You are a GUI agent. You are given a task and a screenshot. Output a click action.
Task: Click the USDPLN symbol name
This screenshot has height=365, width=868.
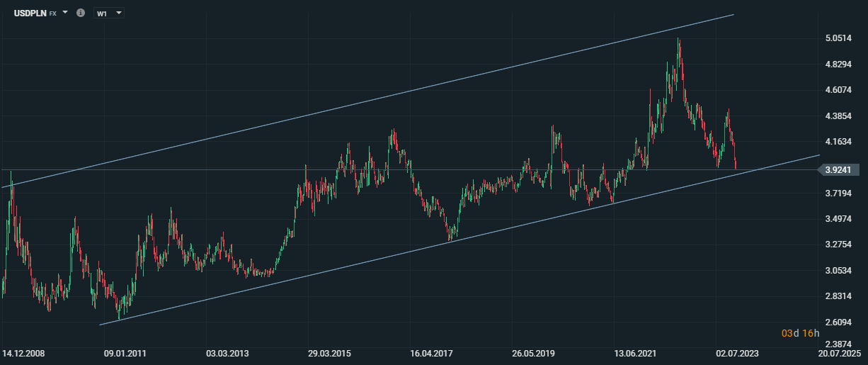(30, 13)
